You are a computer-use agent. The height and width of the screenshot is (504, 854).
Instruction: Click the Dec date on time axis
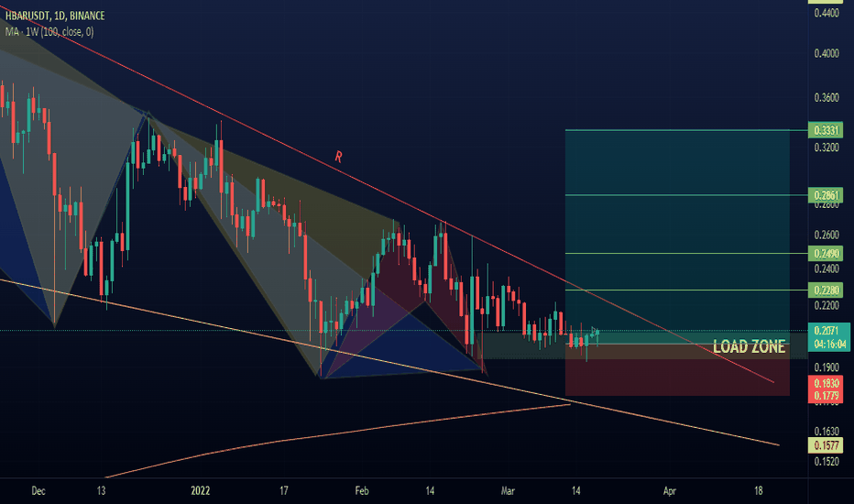pos(38,491)
